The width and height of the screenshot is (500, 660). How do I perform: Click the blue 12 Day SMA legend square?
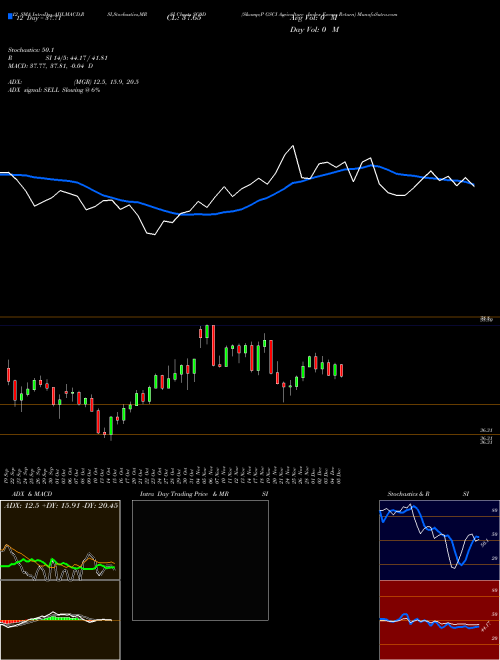pos(10,16)
